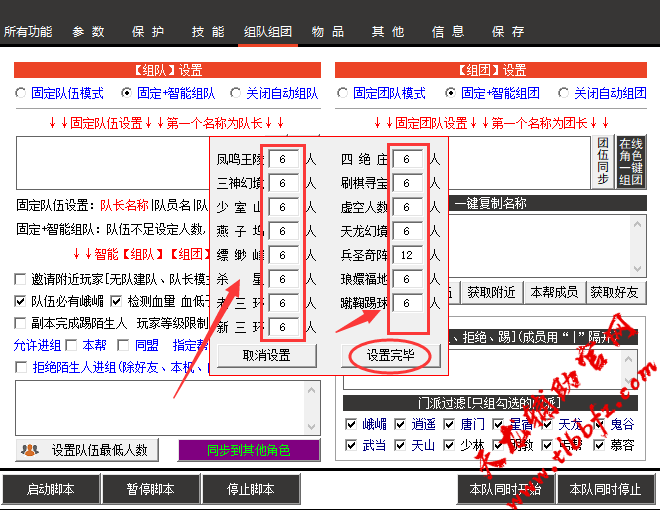Viewport: 660px width, 510px height.
Task: Enable 副本完成踢陌生人 checkbox
Action: coord(20,323)
